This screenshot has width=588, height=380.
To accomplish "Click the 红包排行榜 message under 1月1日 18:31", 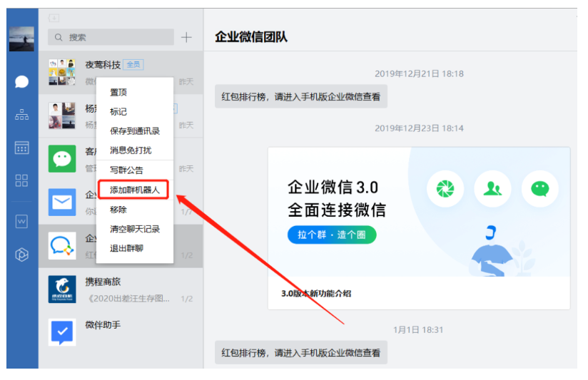I will [x=301, y=353].
